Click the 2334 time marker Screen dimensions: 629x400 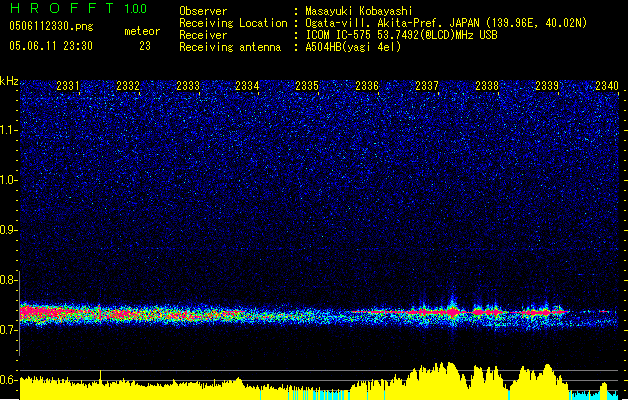(x=247, y=85)
